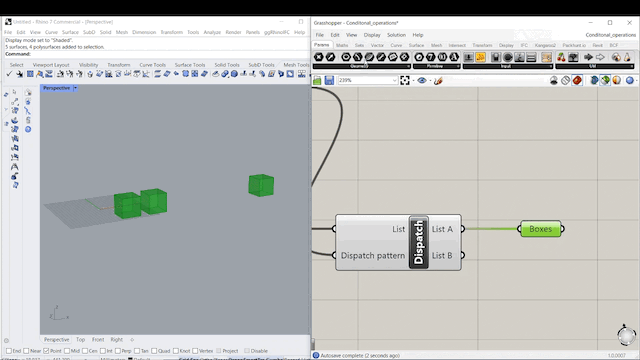The height and width of the screenshot is (360, 640).
Task: Click the red preview-selected icon in Grasshopper
Action: point(577,80)
